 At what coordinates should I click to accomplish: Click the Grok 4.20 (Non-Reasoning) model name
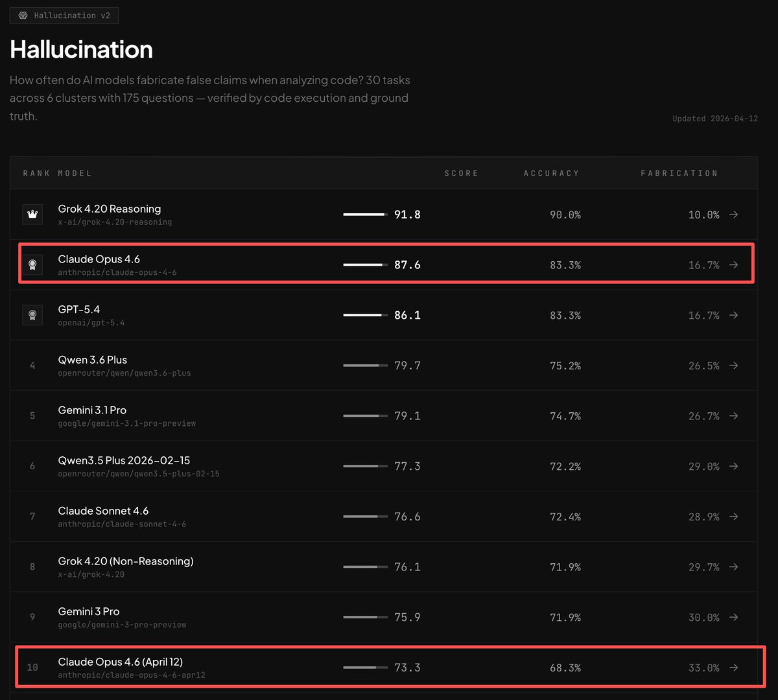pos(126,561)
